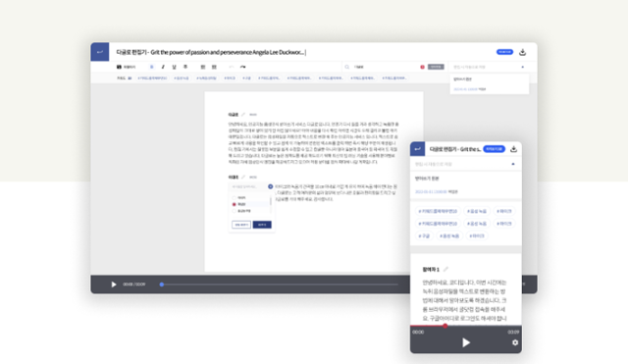Select the first keyword tag in desktop tag bar
The width and height of the screenshot is (628, 364).
pos(152,78)
